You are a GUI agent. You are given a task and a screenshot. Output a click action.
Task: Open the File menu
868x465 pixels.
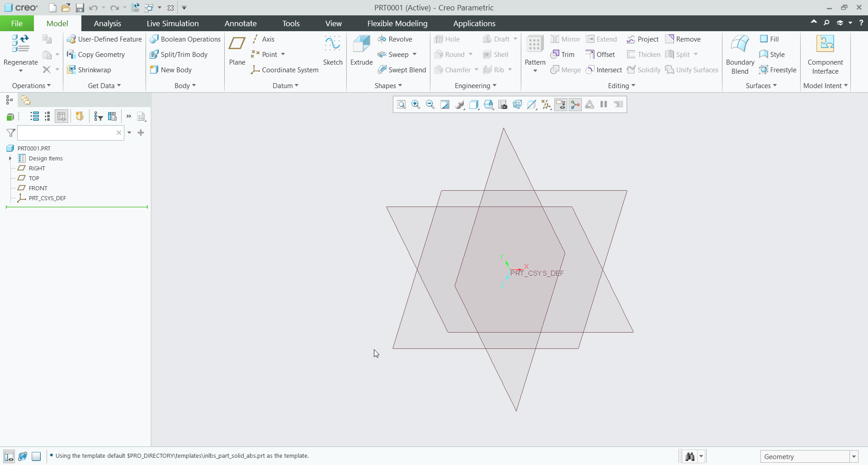tap(16, 23)
